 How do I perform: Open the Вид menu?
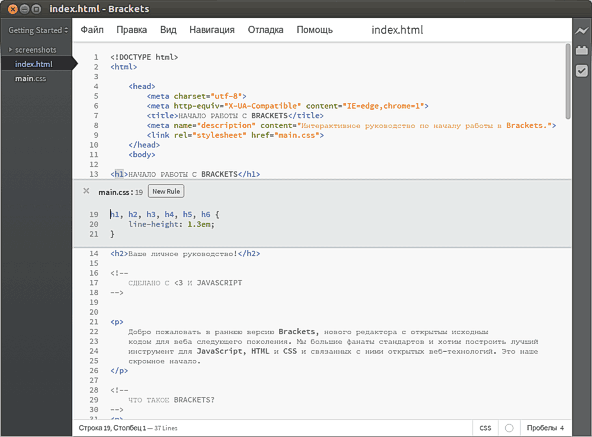[168, 30]
